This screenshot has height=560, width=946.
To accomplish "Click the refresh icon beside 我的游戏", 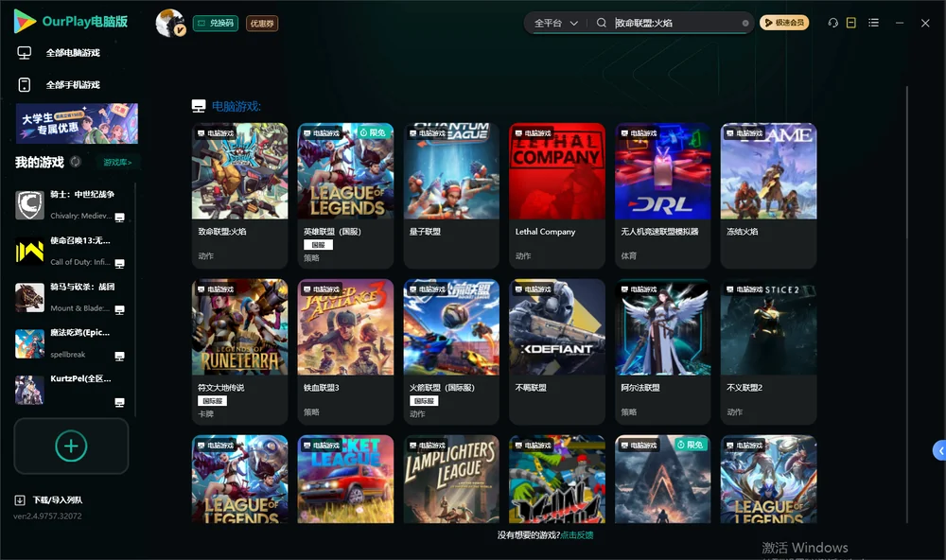I will (76, 162).
